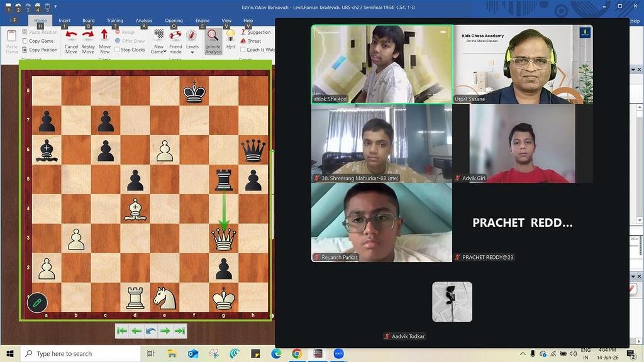The image size is (644, 362).
Task: Click in the Type here to search box
Action: click(x=81, y=353)
